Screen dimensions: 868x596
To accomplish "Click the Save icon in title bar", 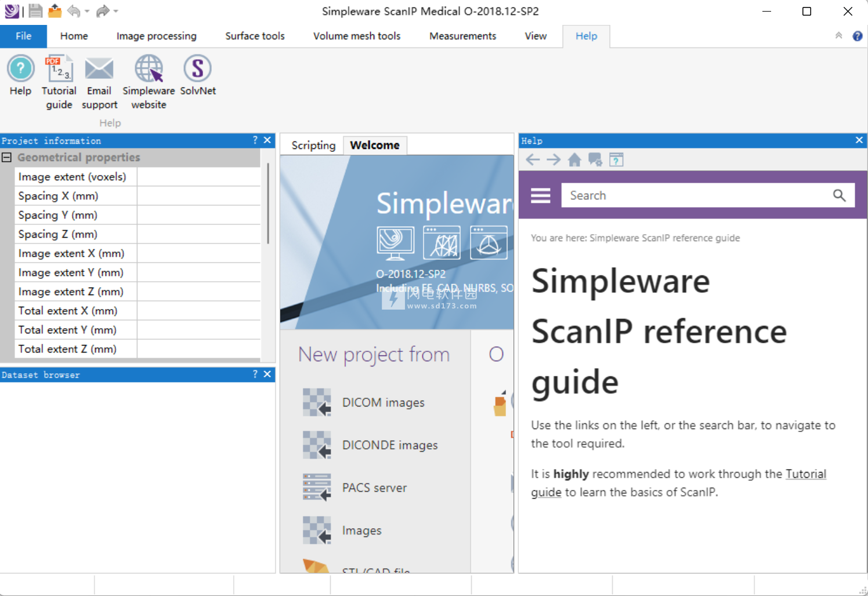I will pyautogui.click(x=35, y=10).
